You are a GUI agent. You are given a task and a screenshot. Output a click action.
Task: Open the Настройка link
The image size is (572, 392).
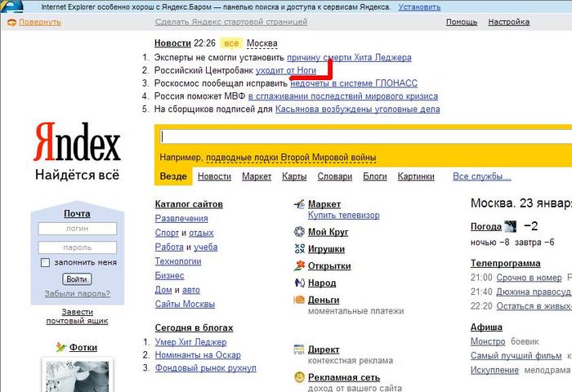(508, 22)
